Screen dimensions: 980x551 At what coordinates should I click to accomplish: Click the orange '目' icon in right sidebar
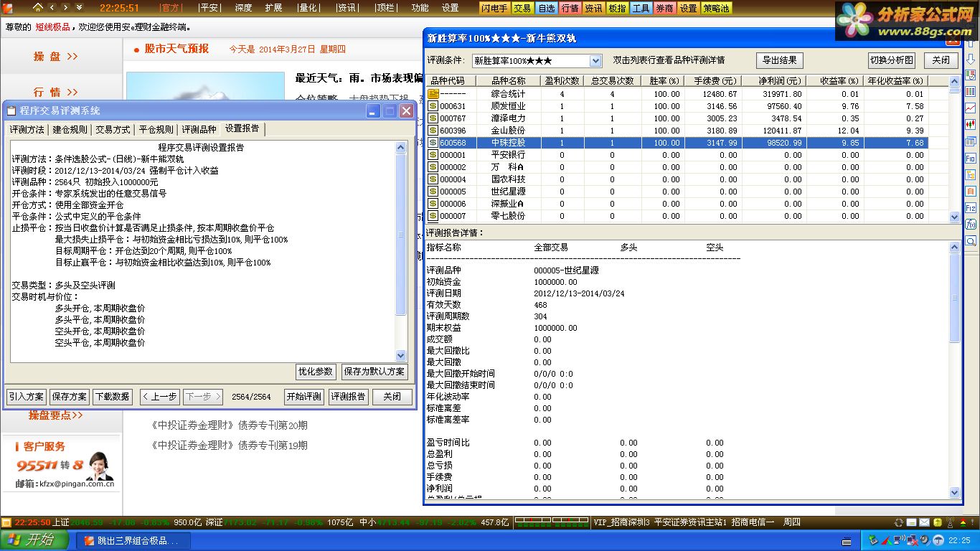pyautogui.click(x=970, y=191)
